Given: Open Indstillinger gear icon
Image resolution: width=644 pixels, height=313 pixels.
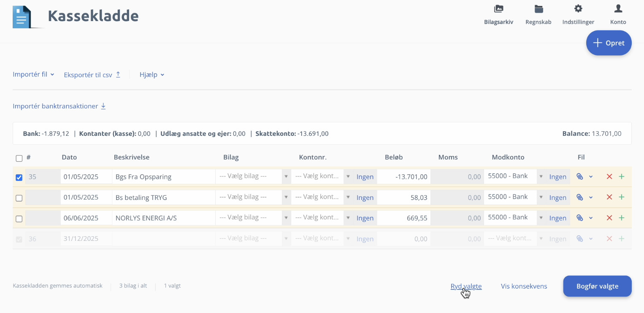Looking at the screenshot, I should [578, 9].
